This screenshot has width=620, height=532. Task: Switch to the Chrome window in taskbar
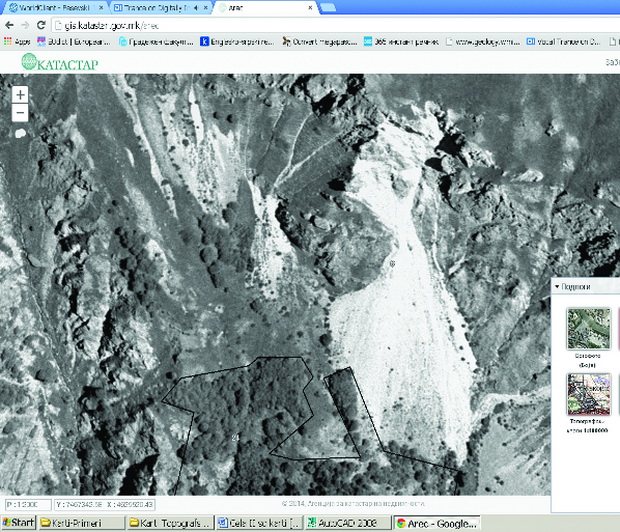(x=437, y=523)
